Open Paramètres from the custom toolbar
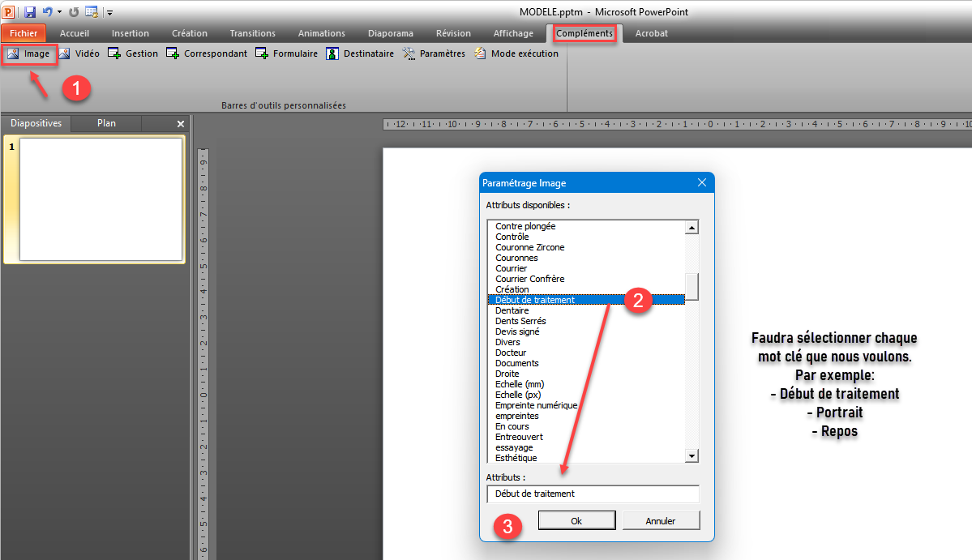The height and width of the screenshot is (560, 972). [433, 53]
